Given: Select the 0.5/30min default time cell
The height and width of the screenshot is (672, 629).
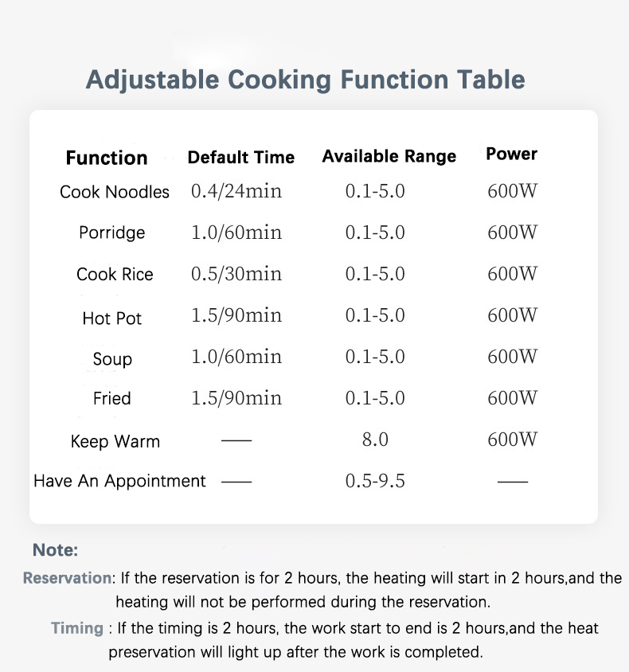Looking at the screenshot, I should (236, 274).
